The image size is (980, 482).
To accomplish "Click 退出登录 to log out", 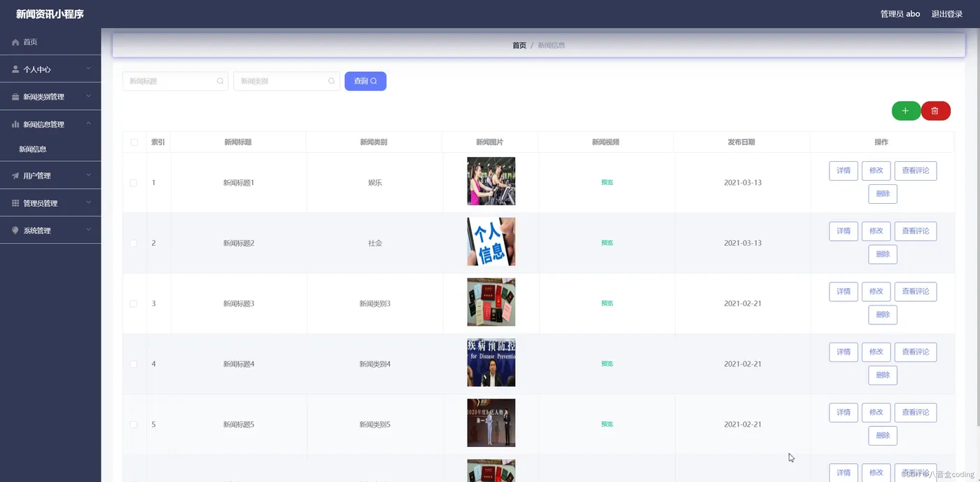I will point(947,14).
